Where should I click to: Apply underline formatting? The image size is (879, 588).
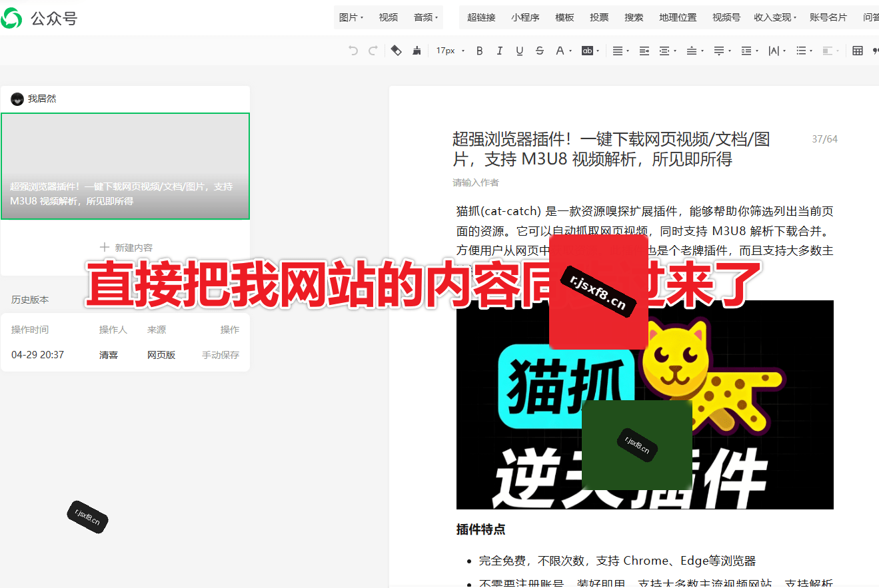pos(520,51)
